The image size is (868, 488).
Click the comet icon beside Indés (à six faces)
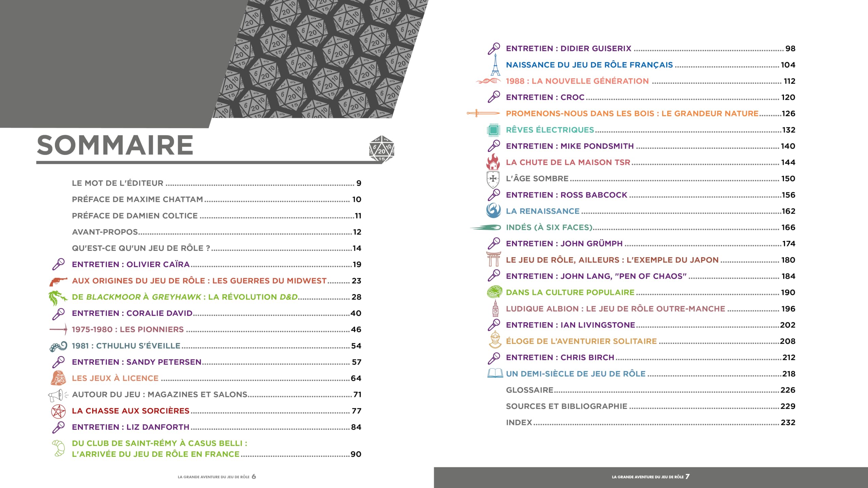tap(486, 227)
